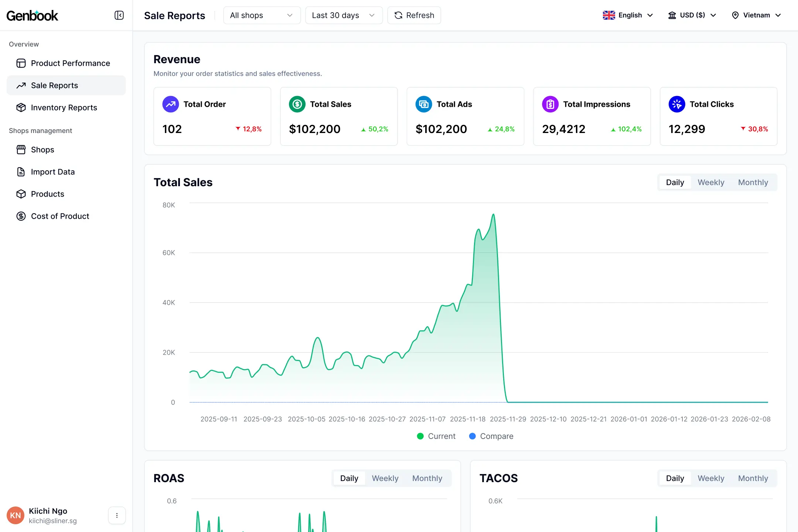This screenshot has height=532, width=798.
Task: Toggle the Compare legend blue dot
Action: click(x=472, y=436)
